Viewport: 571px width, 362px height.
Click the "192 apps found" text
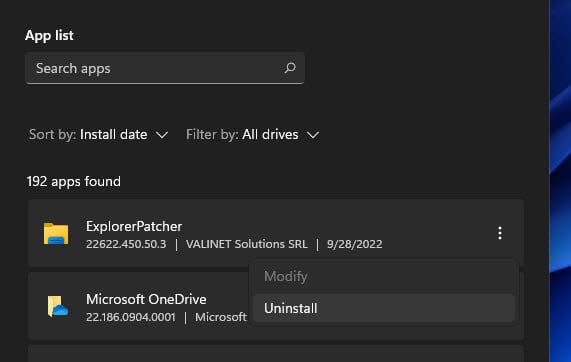[x=74, y=181]
